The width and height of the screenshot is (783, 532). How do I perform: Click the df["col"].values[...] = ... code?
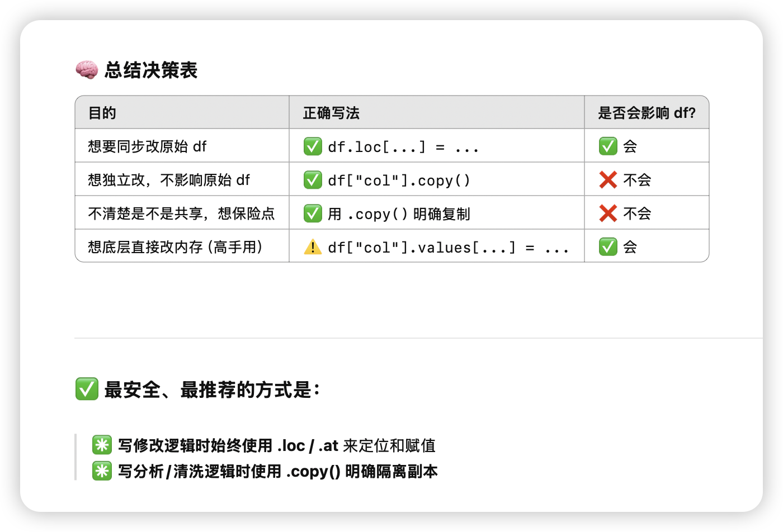point(449,248)
